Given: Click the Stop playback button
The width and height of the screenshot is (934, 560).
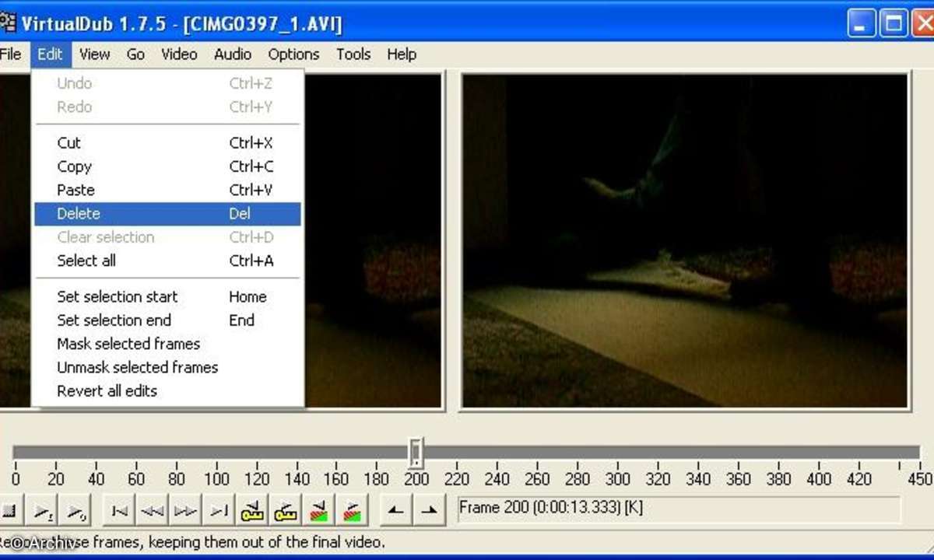Looking at the screenshot, I should pos(9,511).
